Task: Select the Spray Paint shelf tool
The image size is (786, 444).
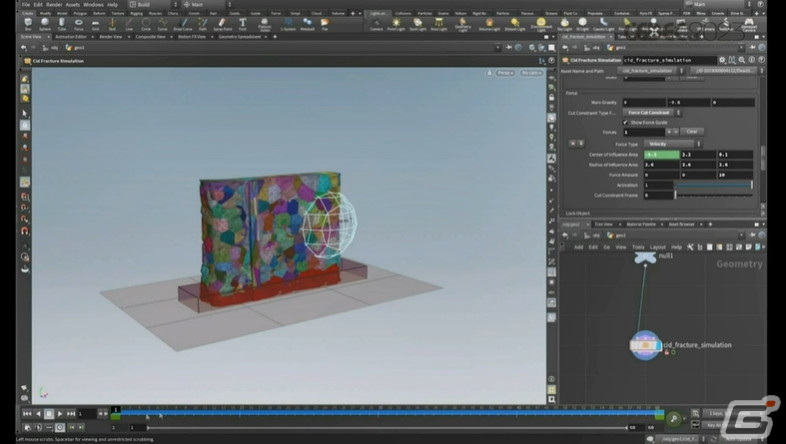Action: point(223,24)
